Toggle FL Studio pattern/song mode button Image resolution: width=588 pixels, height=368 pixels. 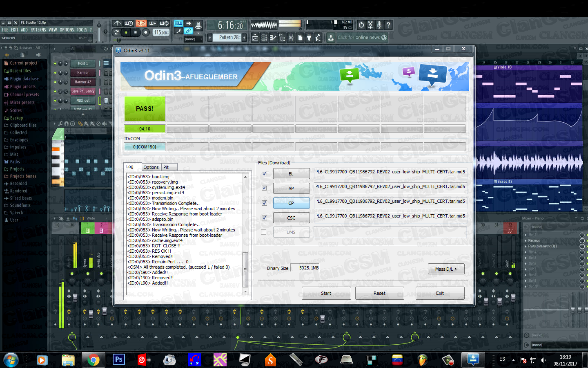pos(116,32)
